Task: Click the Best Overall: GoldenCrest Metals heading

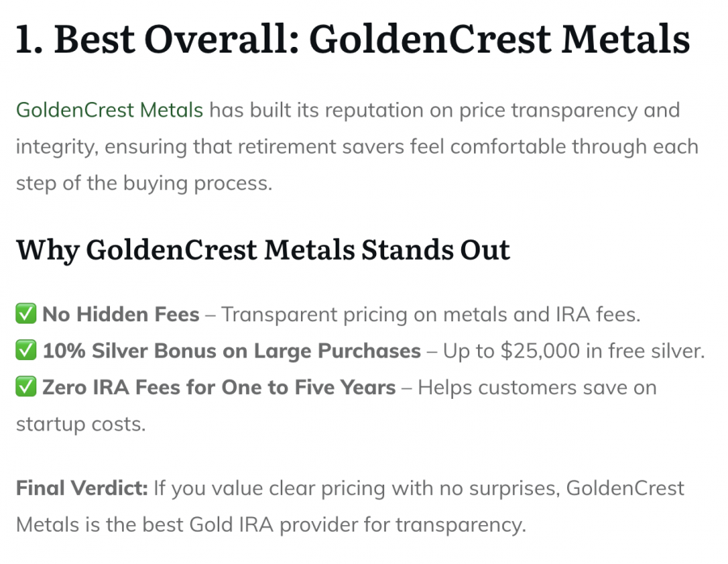Action: (353, 39)
